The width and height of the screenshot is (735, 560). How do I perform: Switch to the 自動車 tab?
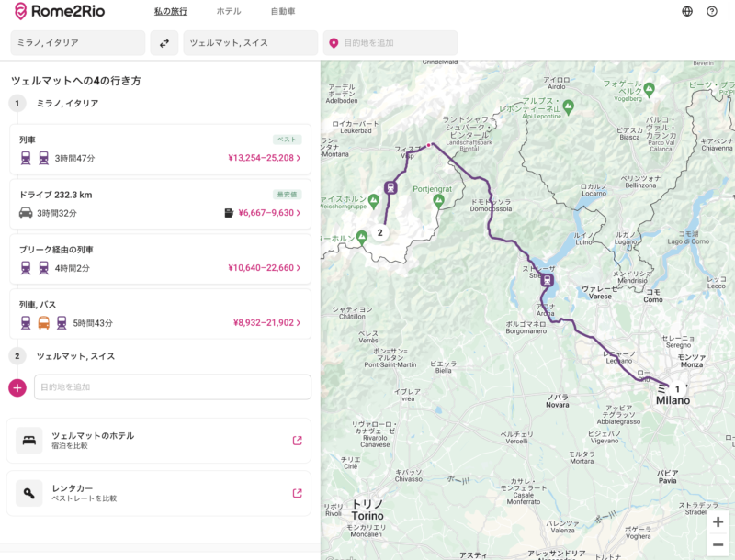coord(283,11)
